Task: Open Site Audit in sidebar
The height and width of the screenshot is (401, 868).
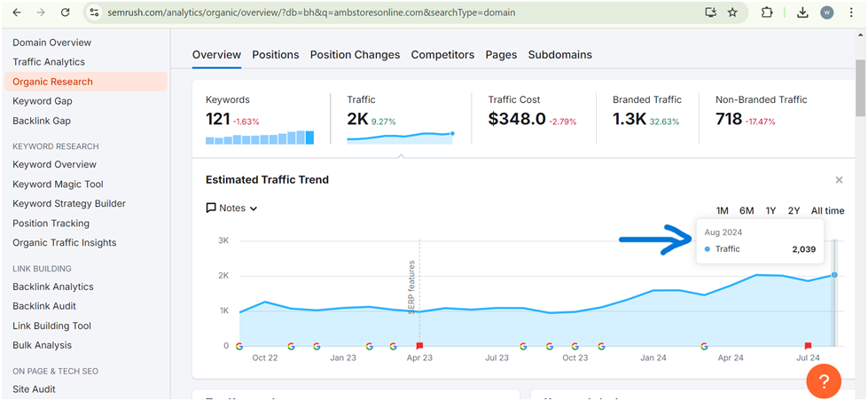Action: [x=34, y=389]
